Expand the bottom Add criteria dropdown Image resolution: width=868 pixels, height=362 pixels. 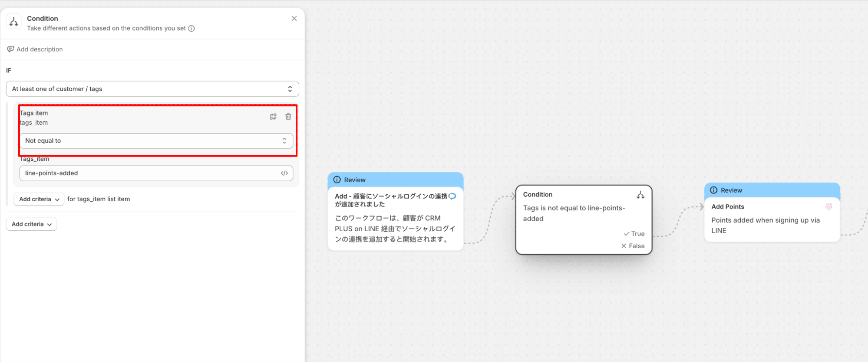tap(32, 224)
